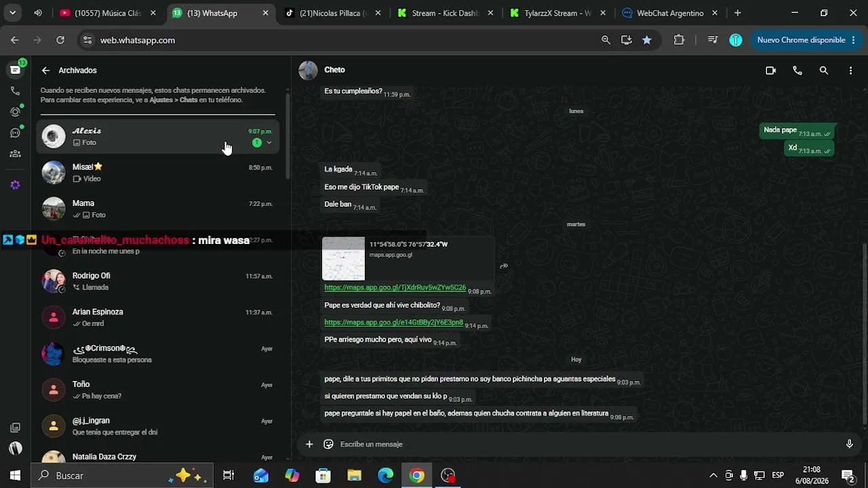868x488 pixels.
Task: Open File Explorer from the taskbar
Action: coord(355,476)
